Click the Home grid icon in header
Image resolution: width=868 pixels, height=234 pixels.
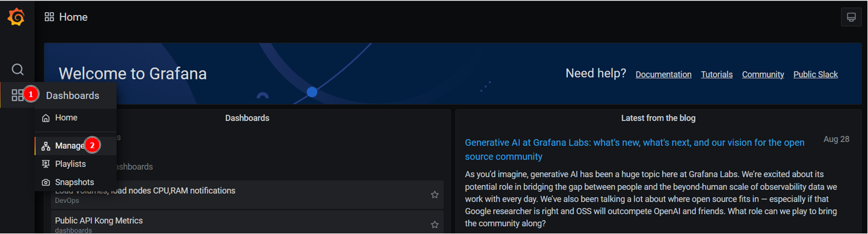coord(49,17)
